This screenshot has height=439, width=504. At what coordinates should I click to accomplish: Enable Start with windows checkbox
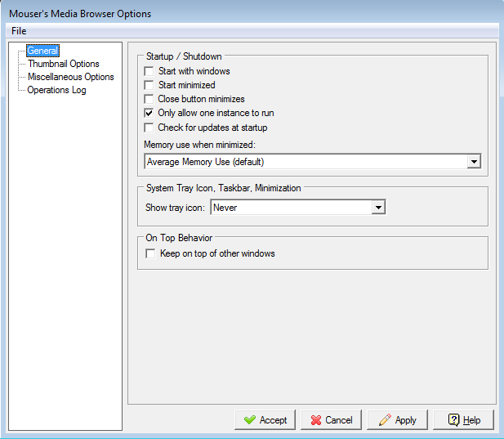pos(149,71)
